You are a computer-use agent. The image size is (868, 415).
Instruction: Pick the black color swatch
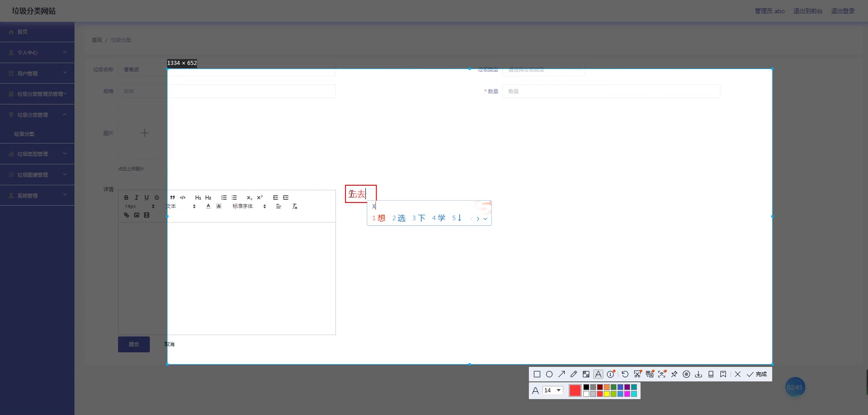pyautogui.click(x=586, y=387)
